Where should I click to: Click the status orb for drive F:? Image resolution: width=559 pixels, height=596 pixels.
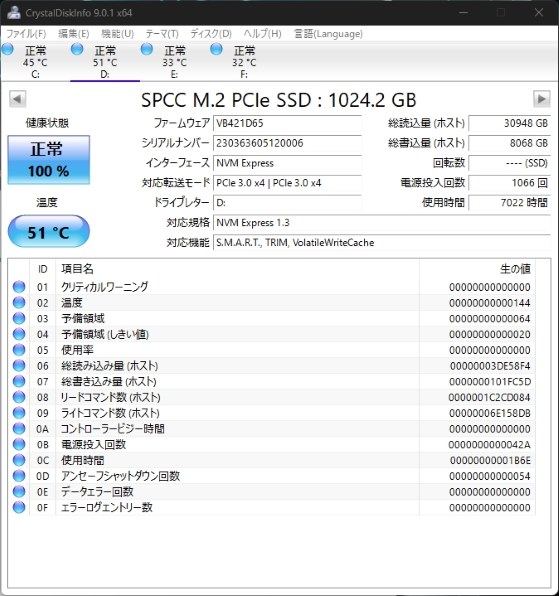click(216, 49)
